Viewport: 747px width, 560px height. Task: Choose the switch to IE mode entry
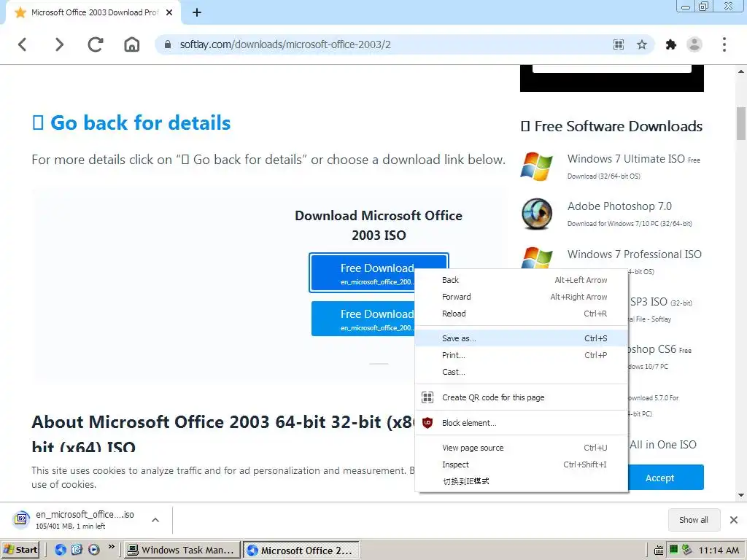pos(521,481)
